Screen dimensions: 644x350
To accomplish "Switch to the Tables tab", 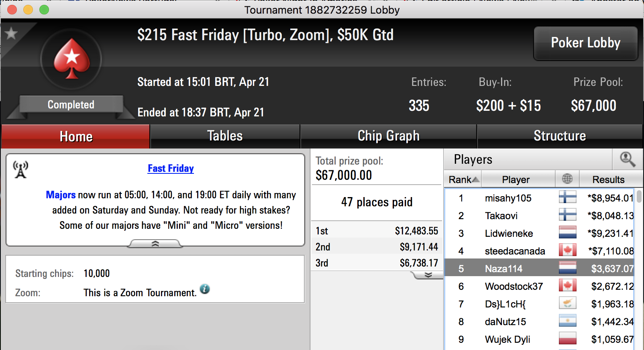I will click(225, 136).
